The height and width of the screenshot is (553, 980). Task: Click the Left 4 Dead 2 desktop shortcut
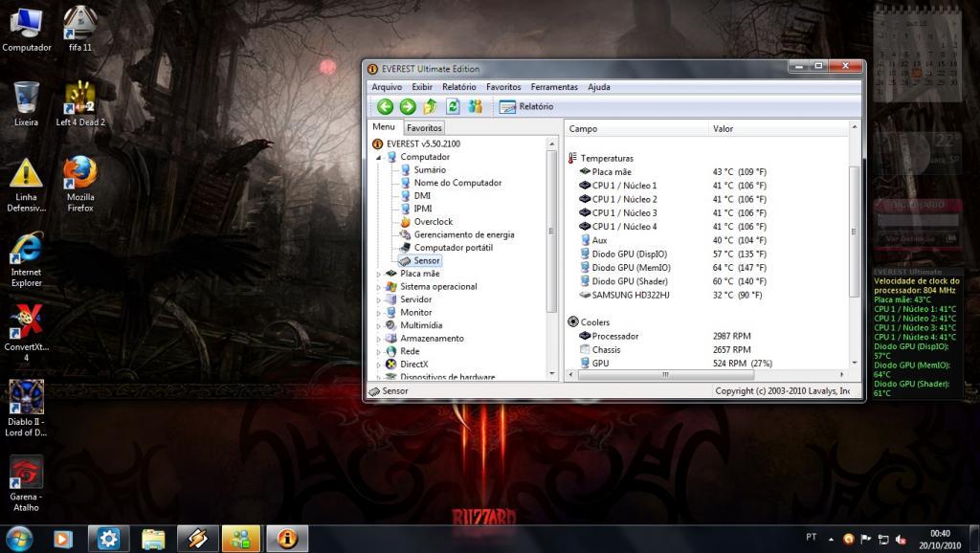(80, 104)
